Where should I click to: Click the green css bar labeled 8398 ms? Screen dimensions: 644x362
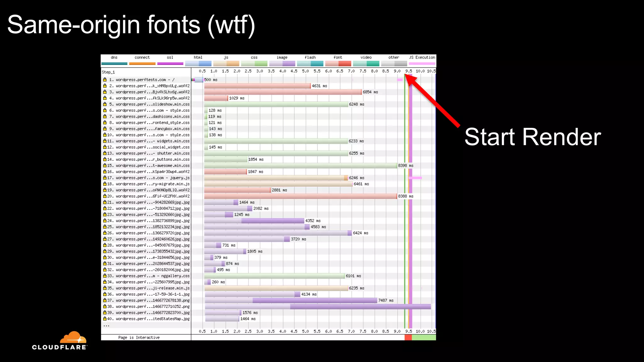click(301, 166)
